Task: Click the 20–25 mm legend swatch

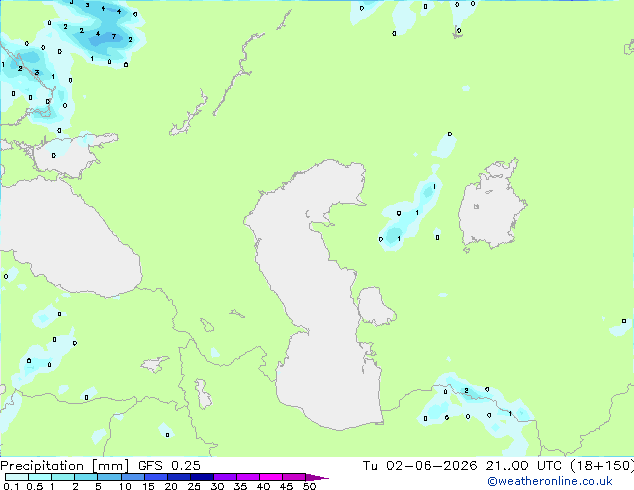Action: click(178, 477)
